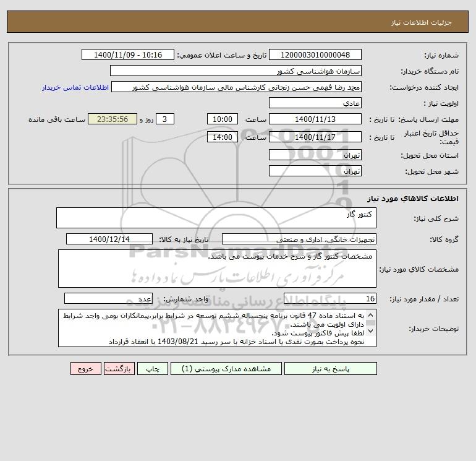The height and width of the screenshot is (461, 476).
Task: Click the ایجاد کننده درخواست label
Action: point(424,87)
